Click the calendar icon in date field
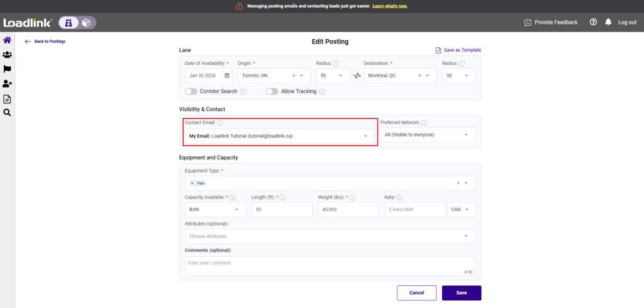Screen dimensions: 644x308 click(x=227, y=76)
